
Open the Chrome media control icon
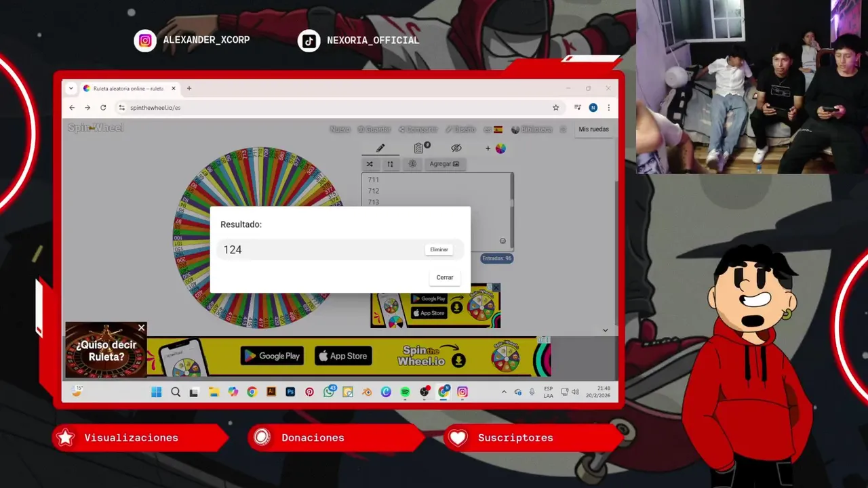click(577, 108)
